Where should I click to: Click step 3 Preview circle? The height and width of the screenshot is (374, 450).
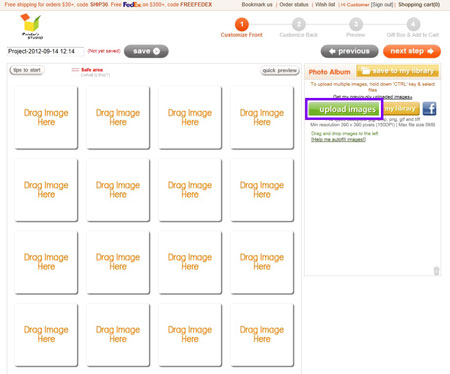click(x=356, y=24)
